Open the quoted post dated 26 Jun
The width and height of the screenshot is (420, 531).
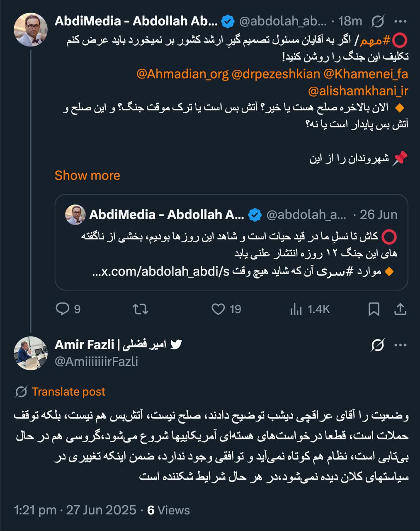[x=231, y=242]
